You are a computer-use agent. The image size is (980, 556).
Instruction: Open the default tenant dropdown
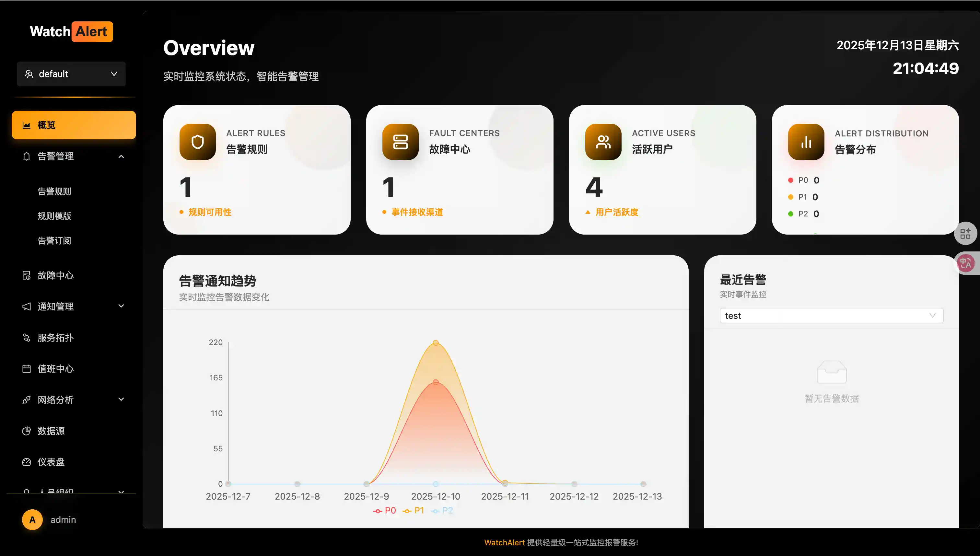tap(71, 74)
